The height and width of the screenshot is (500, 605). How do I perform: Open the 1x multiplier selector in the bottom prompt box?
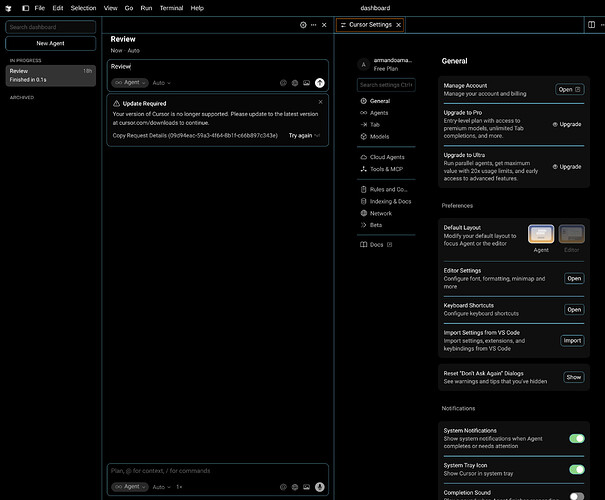pos(179,487)
